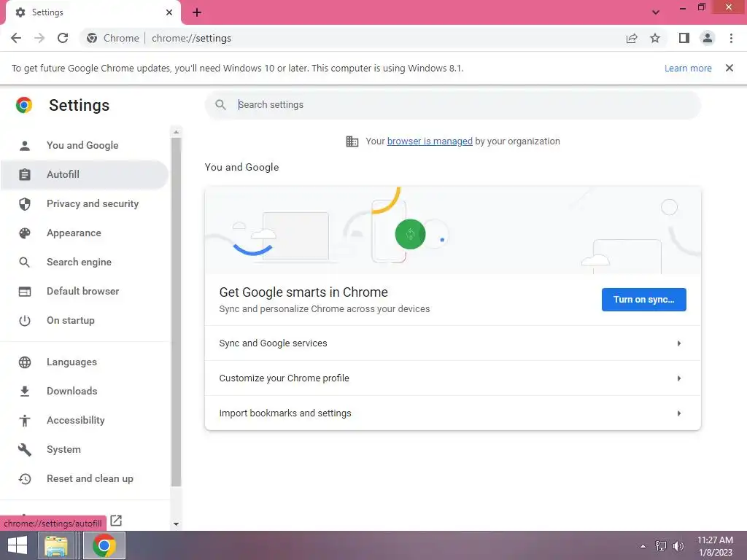Open the tab search chevron in title bar
This screenshot has height=560, width=747.
click(x=656, y=12)
